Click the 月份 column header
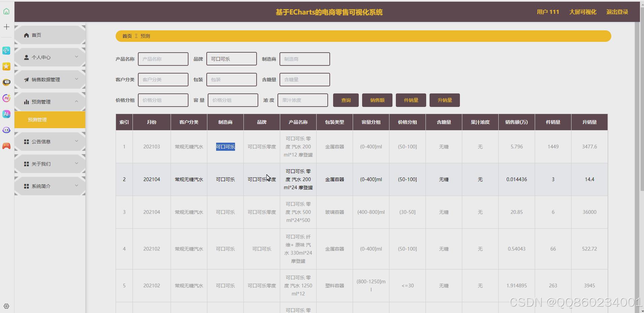Screen dimensions: 644x313 coord(152,122)
